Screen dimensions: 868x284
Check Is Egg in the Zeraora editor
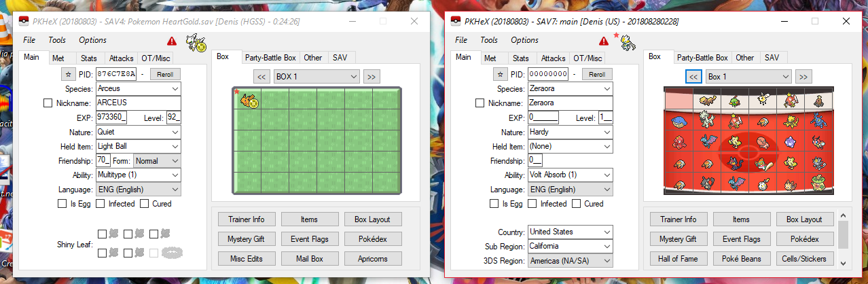coord(494,204)
